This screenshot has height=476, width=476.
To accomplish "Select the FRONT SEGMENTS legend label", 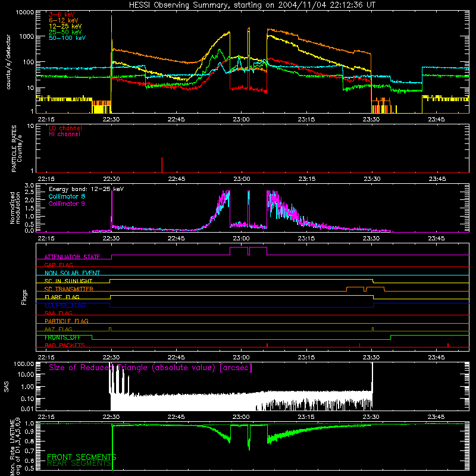I will pyautogui.click(x=82, y=457).
